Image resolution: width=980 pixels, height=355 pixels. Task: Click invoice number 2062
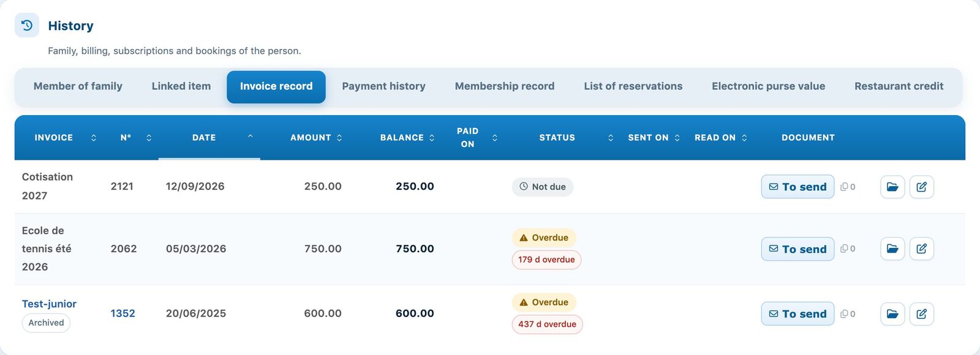point(124,248)
